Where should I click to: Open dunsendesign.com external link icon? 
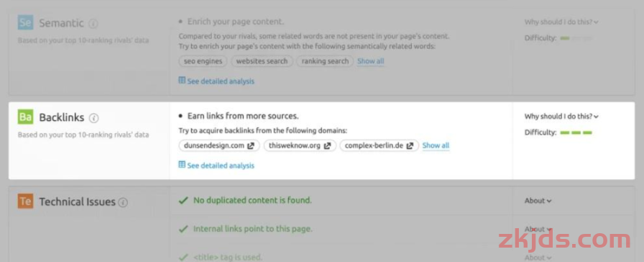pyautogui.click(x=251, y=145)
